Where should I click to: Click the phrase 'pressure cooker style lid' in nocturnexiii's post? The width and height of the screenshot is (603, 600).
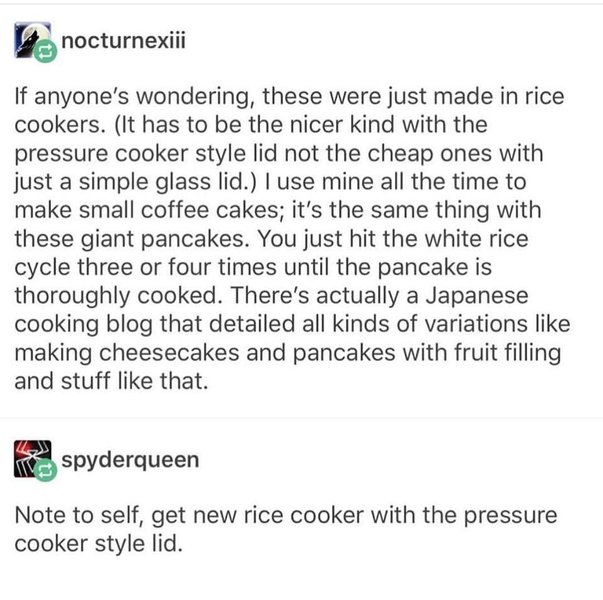click(x=146, y=153)
